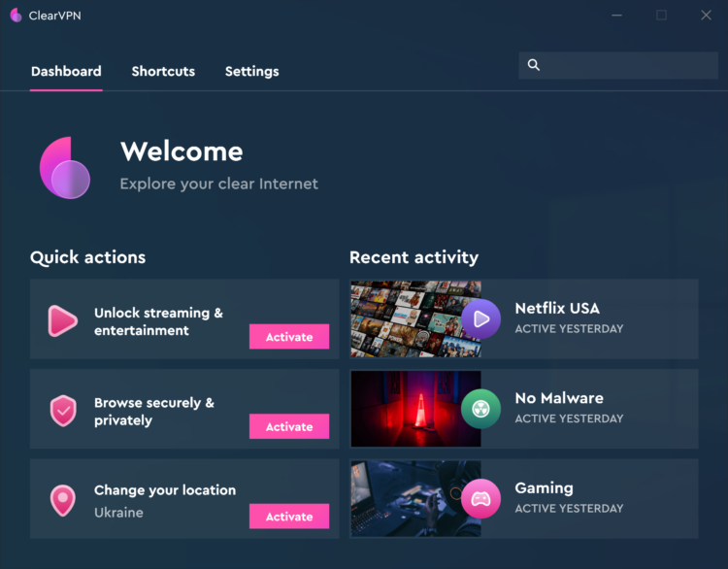Click the ClearVPN logo in title bar
Screen dimensions: 728x569
pyautogui.click(x=16, y=16)
